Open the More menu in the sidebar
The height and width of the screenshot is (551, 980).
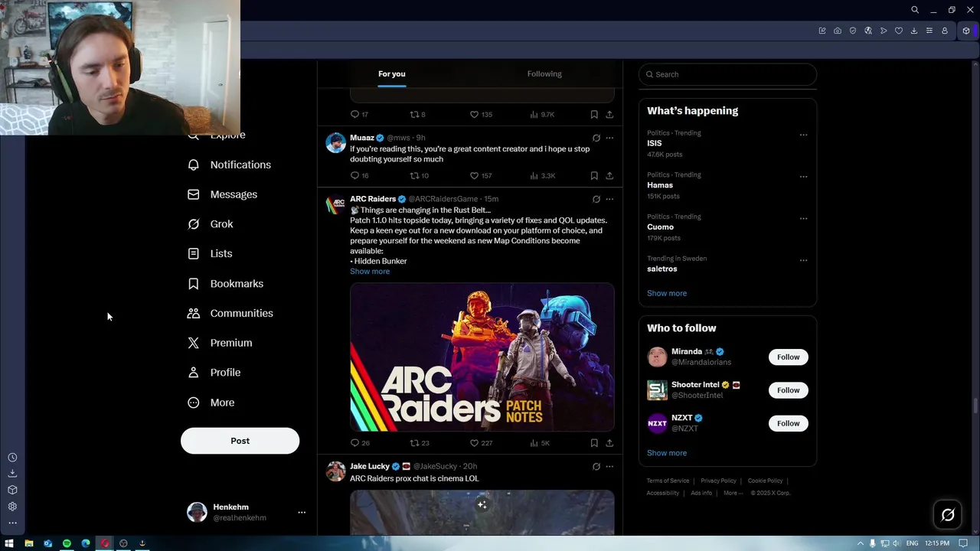click(x=211, y=403)
